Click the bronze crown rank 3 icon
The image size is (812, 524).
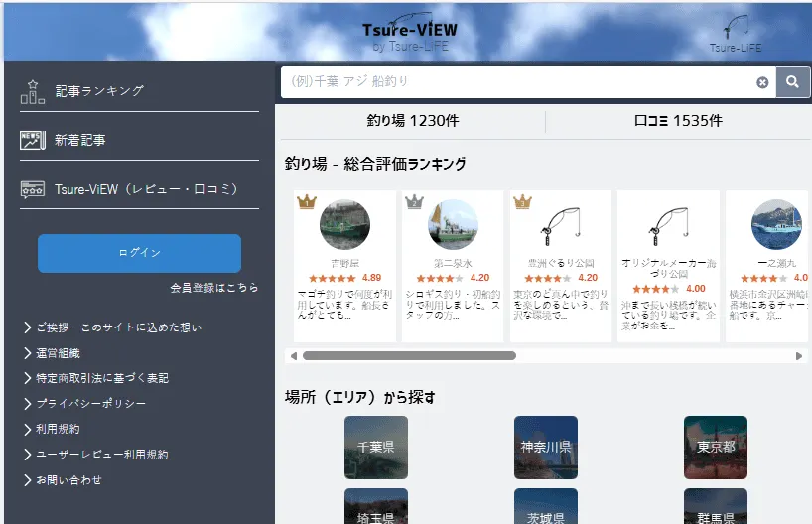pos(522,200)
